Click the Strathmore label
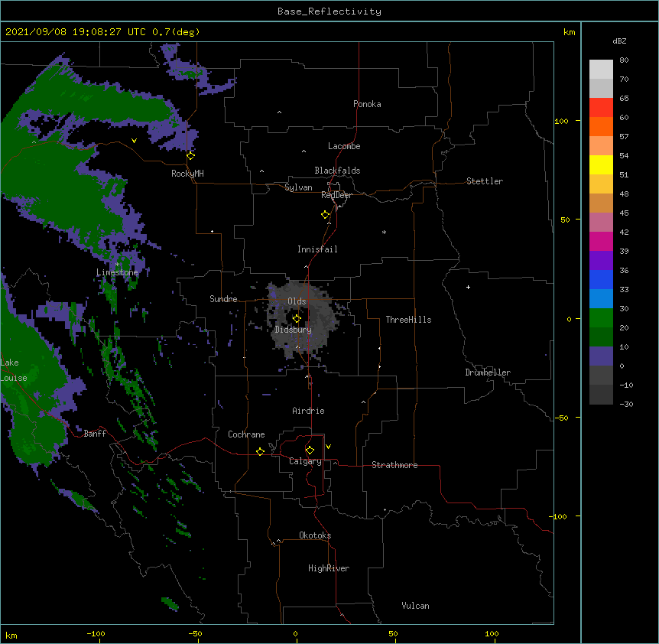This screenshot has width=659, height=644. 394,465
